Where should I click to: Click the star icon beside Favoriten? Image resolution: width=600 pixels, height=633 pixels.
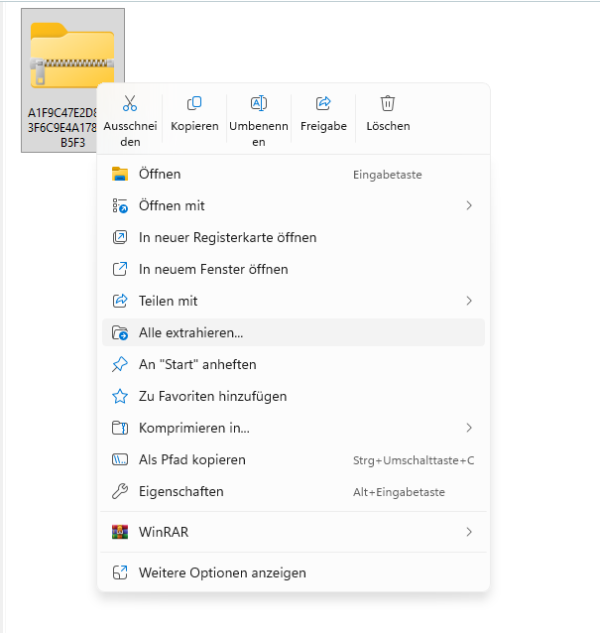pyautogui.click(x=120, y=396)
